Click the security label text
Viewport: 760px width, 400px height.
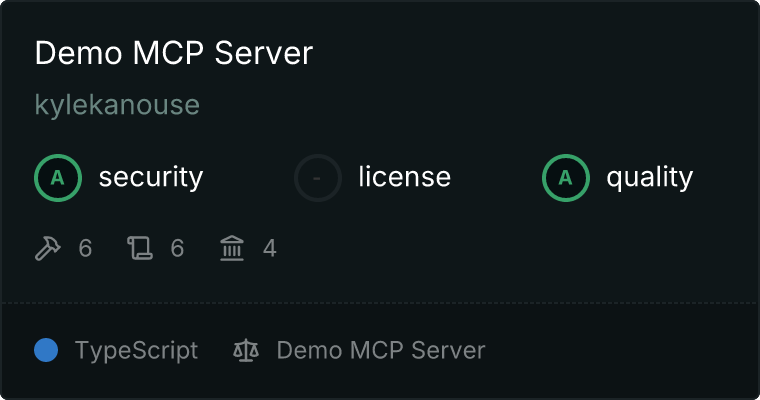click(150, 178)
